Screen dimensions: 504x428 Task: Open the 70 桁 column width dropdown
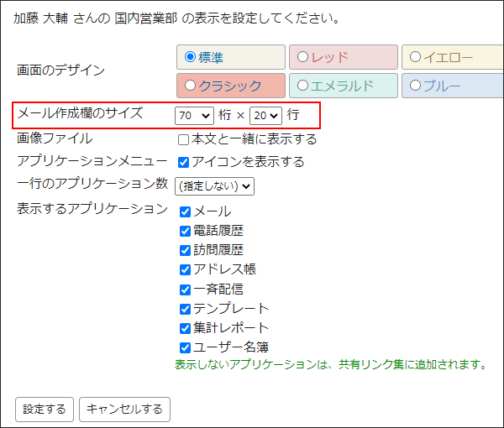194,116
